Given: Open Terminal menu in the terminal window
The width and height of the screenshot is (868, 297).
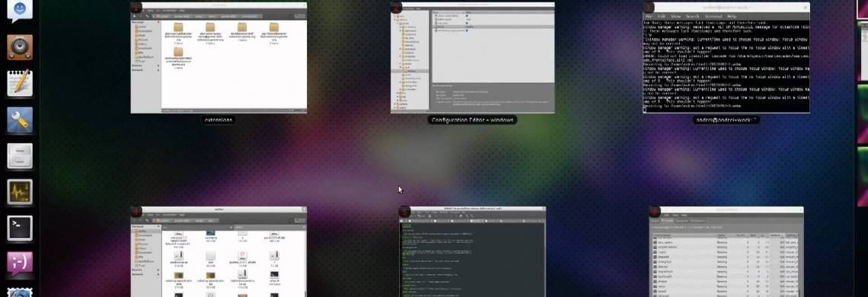Looking at the screenshot, I should [713, 16].
